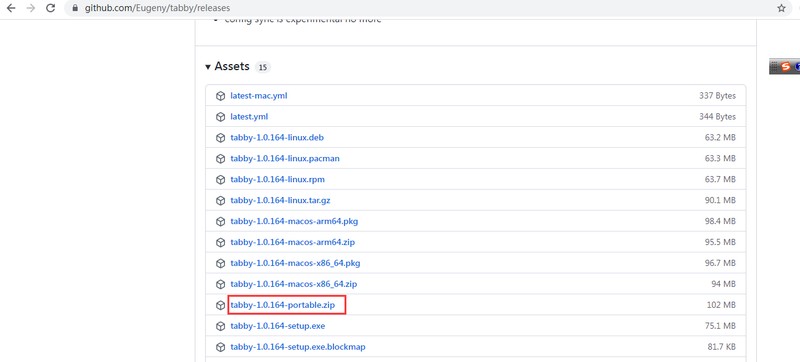This screenshot has height=362, width=800.
Task: Click the Assets count badge 15
Action: [262, 67]
